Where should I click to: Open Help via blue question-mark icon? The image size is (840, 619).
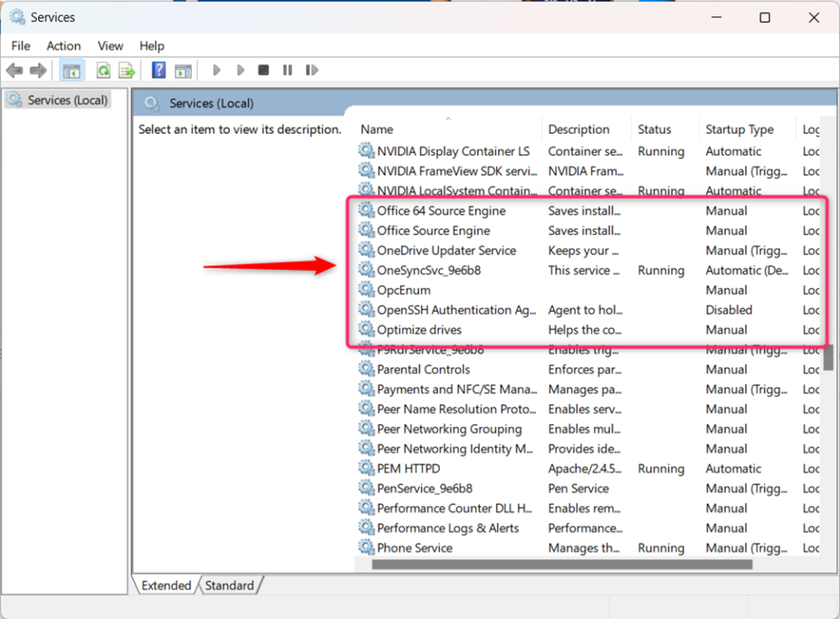[x=159, y=71]
